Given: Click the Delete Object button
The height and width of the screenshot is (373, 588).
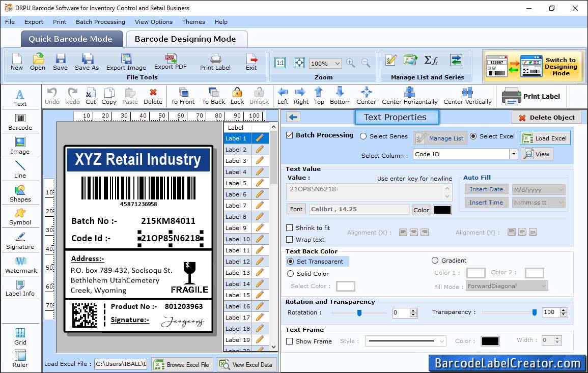Looking at the screenshot, I should (546, 118).
